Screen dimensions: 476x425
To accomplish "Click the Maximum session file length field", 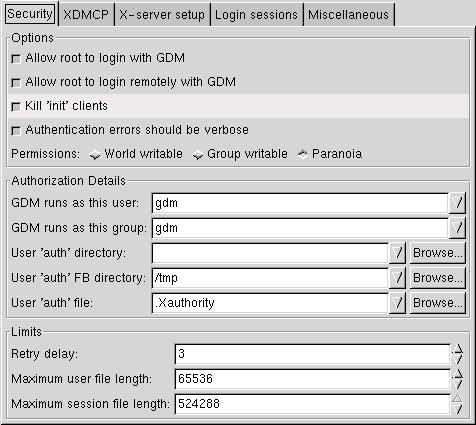I will 313,404.
